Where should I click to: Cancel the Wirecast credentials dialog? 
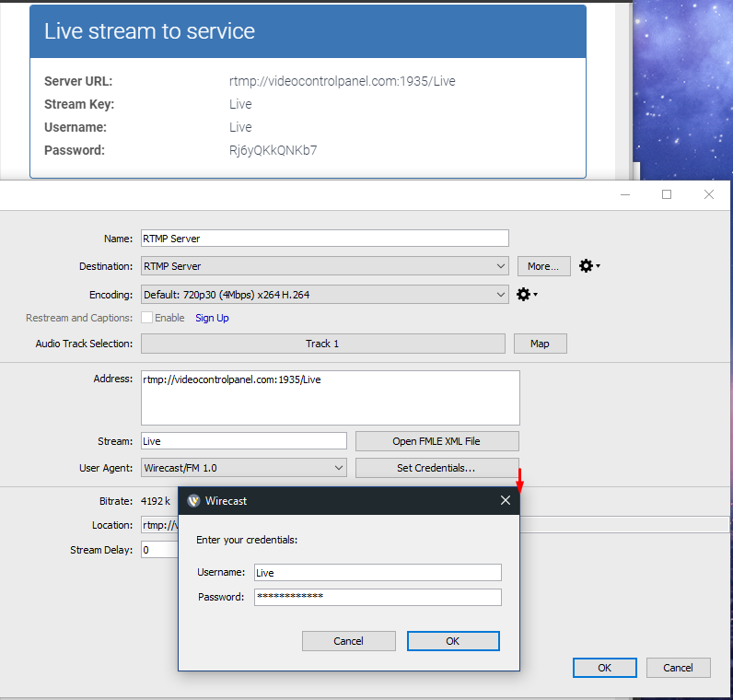pyautogui.click(x=349, y=641)
